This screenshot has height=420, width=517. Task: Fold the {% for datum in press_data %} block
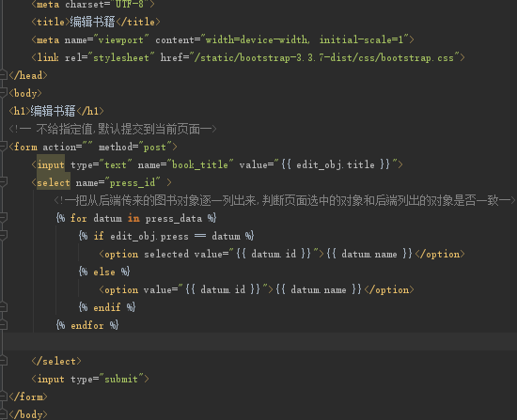3,218
